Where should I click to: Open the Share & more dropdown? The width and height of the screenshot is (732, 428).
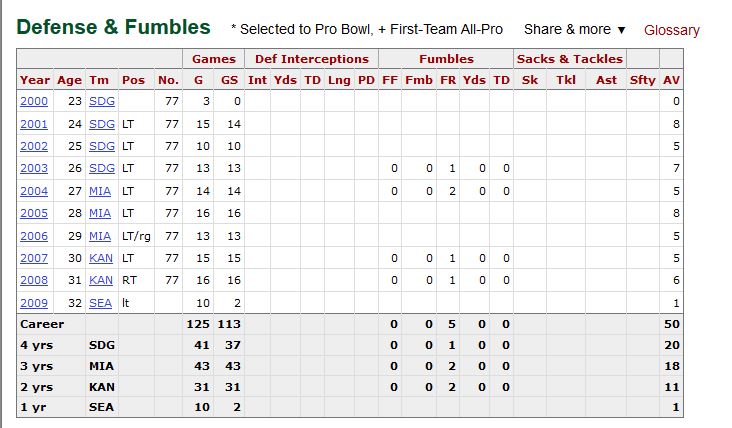[574, 30]
